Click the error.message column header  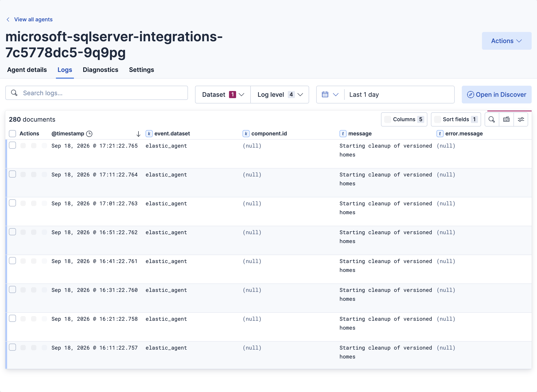coord(464,134)
